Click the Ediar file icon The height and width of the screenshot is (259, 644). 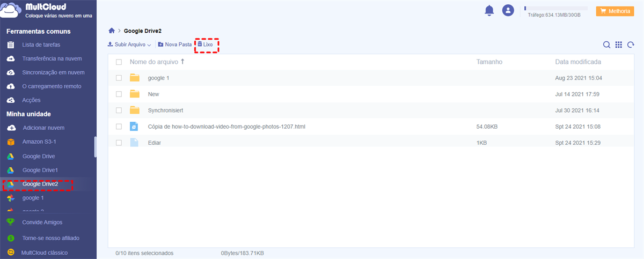[135, 143]
